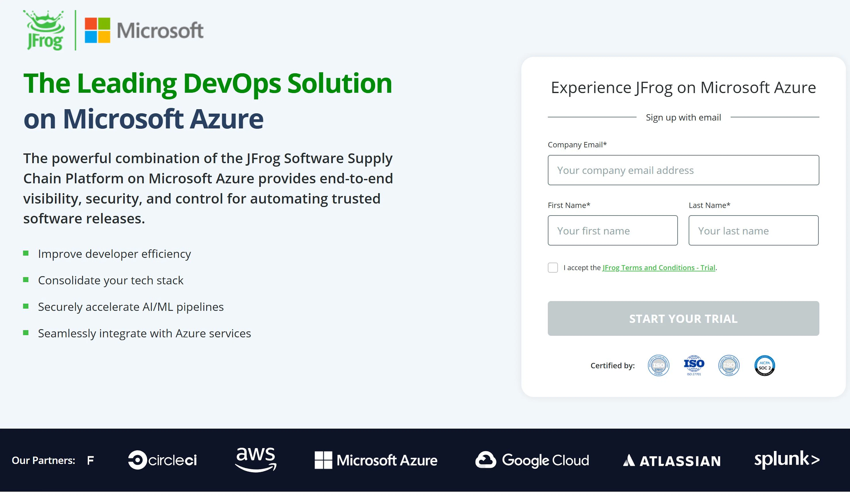Image resolution: width=850 pixels, height=504 pixels.
Task: Click the partial partner logo after "Our Partners"
Action: click(90, 460)
